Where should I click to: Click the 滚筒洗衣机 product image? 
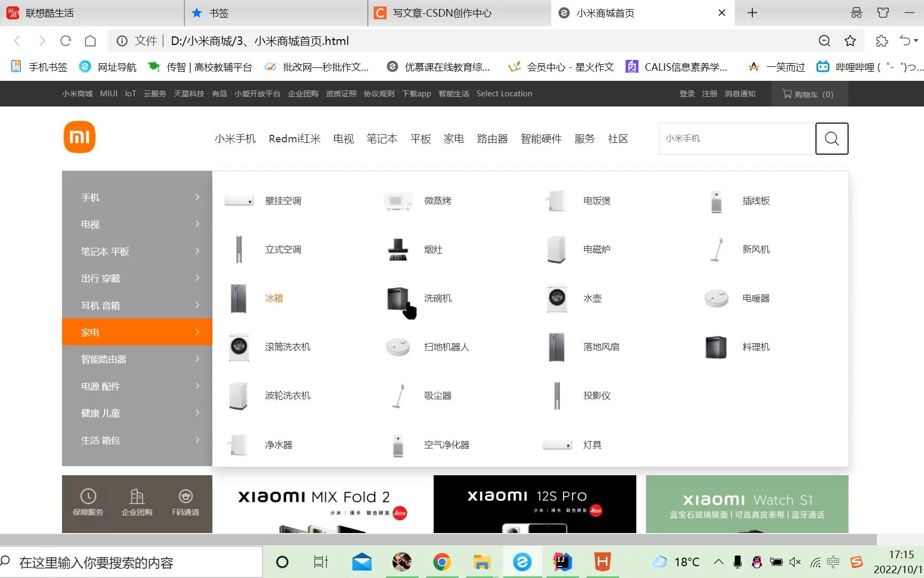pyautogui.click(x=238, y=347)
